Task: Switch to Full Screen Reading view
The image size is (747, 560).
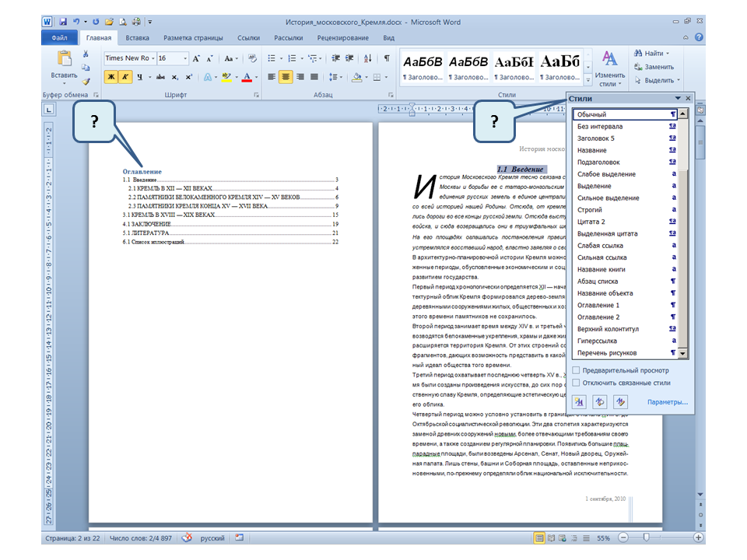Action: tap(551, 538)
